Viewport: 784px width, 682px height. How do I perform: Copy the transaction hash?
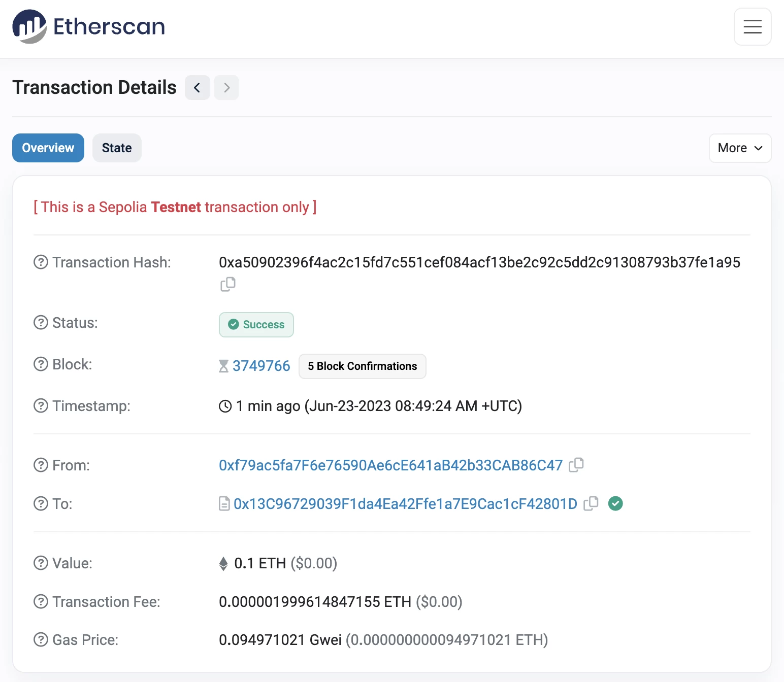228,284
